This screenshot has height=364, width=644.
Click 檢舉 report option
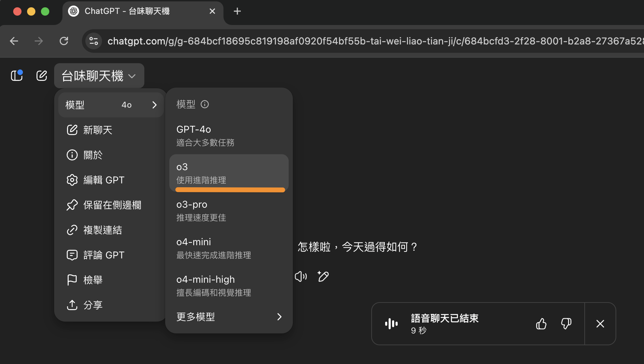[x=111, y=280]
